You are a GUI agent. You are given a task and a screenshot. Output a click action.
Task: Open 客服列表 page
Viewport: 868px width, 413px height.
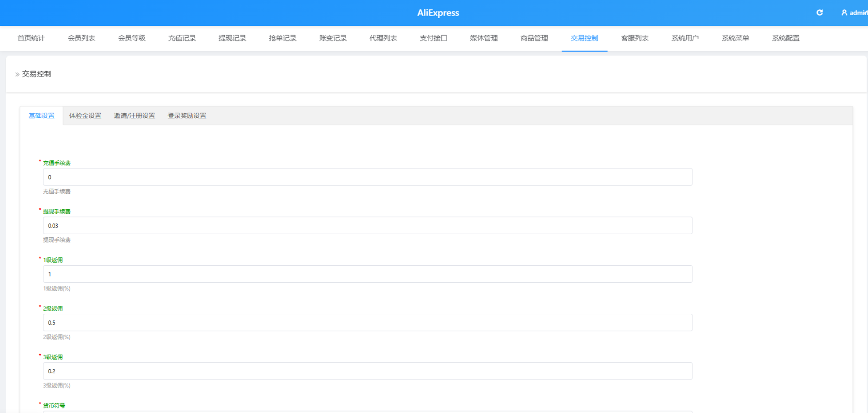634,38
